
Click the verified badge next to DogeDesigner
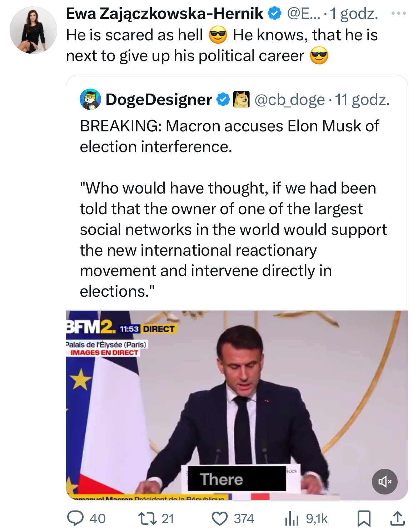[223, 100]
